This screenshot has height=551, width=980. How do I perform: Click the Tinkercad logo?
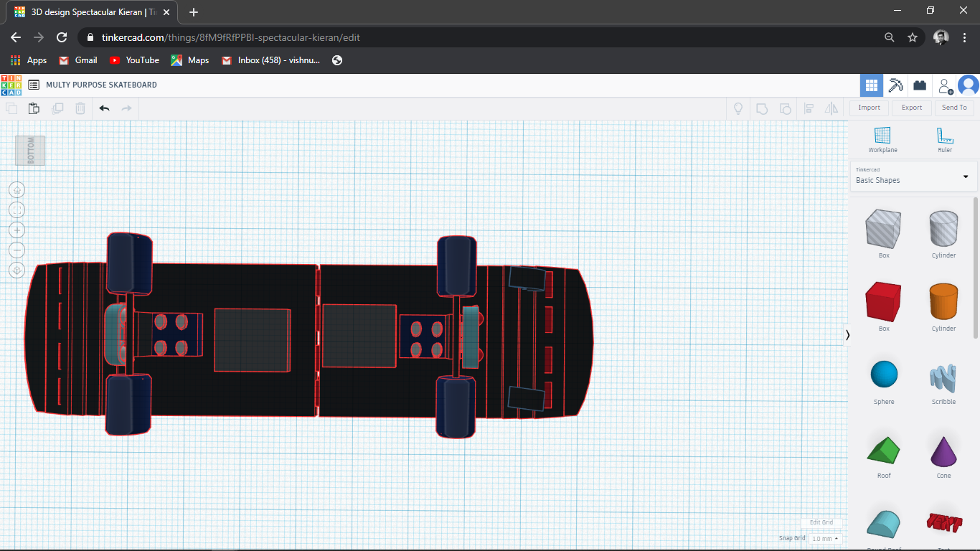point(11,85)
